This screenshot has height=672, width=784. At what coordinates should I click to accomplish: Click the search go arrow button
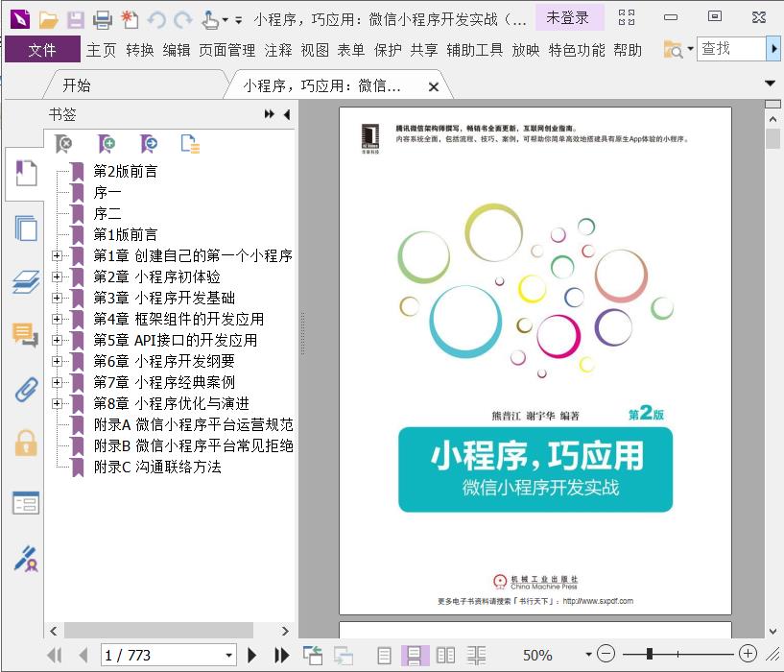click(773, 49)
